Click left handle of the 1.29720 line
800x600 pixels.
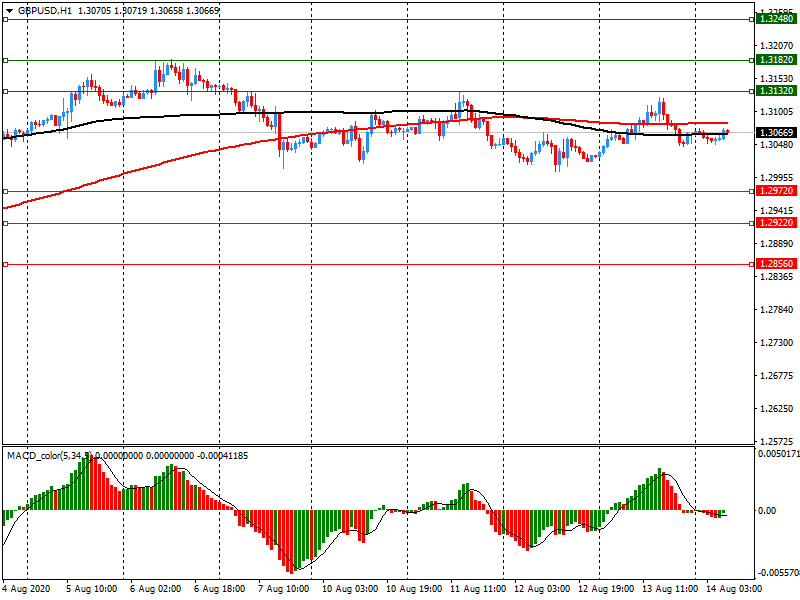click(x=5, y=191)
